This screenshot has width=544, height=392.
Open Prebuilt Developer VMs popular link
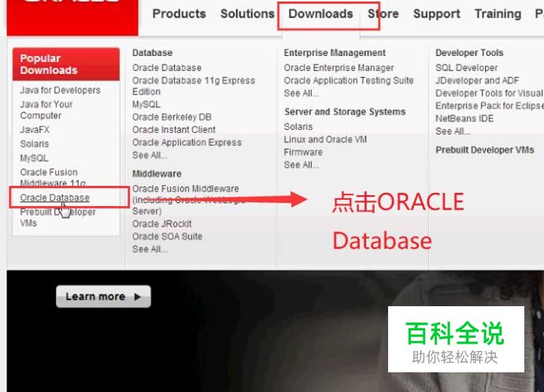click(x=57, y=217)
